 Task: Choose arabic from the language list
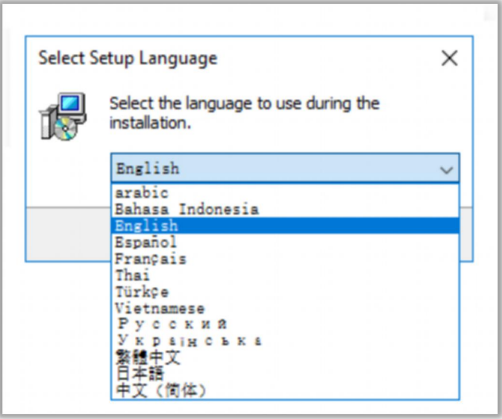click(x=285, y=193)
